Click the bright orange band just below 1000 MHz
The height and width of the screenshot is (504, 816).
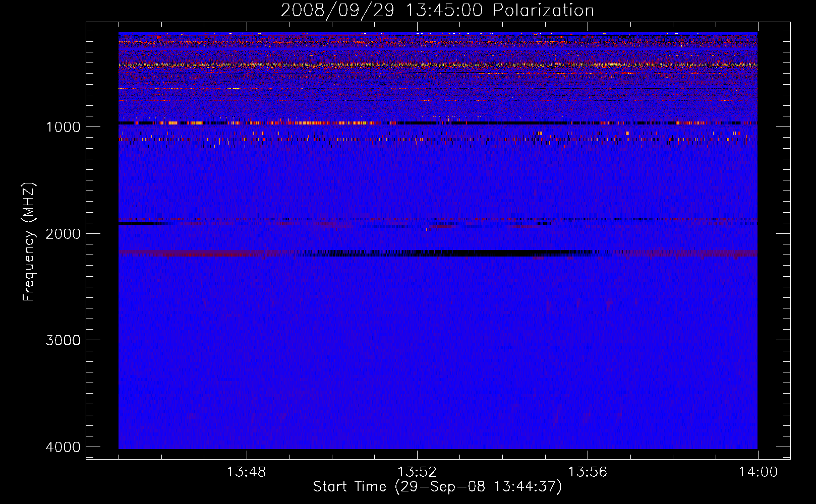(x=438, y=123)
